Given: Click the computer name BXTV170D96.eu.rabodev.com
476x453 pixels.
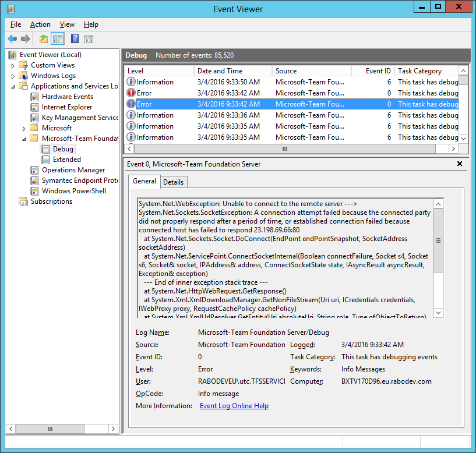Looking at the screenshot, I should click(386, 381).
